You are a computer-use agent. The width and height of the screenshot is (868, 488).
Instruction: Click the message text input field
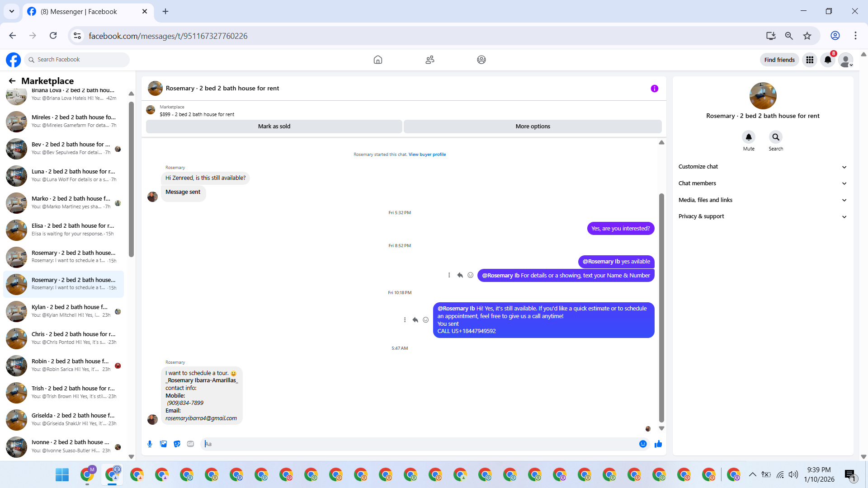[x=420, y=444]
